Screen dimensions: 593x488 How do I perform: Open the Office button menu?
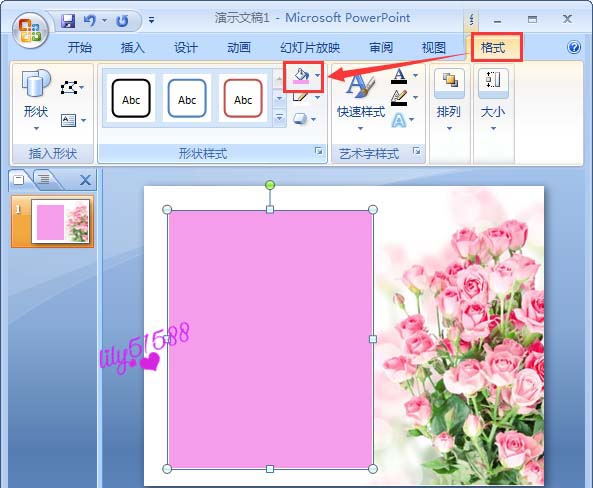[x=30, y=30]
